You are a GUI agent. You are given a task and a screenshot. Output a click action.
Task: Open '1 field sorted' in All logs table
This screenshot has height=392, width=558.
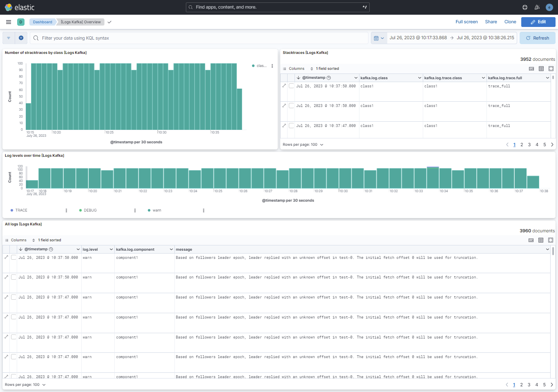(x=47, y=240)
